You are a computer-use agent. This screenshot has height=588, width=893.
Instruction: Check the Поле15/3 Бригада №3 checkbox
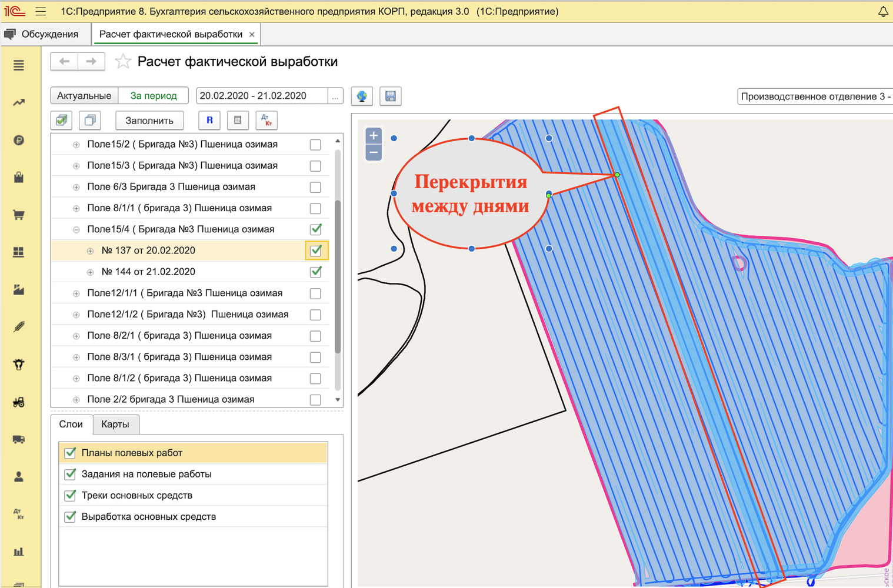[x=315, y=166]
